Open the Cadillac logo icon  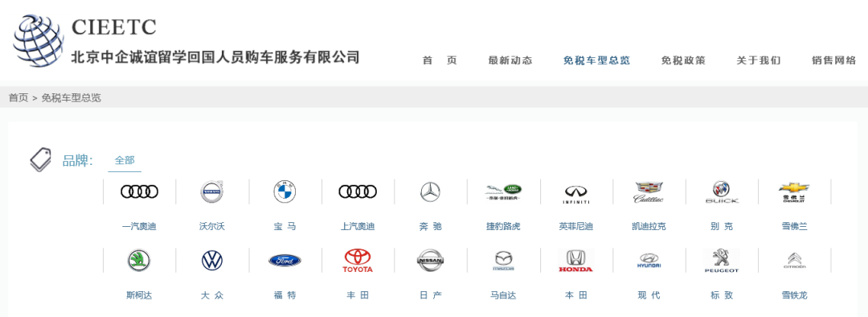(x=649, y=191)
